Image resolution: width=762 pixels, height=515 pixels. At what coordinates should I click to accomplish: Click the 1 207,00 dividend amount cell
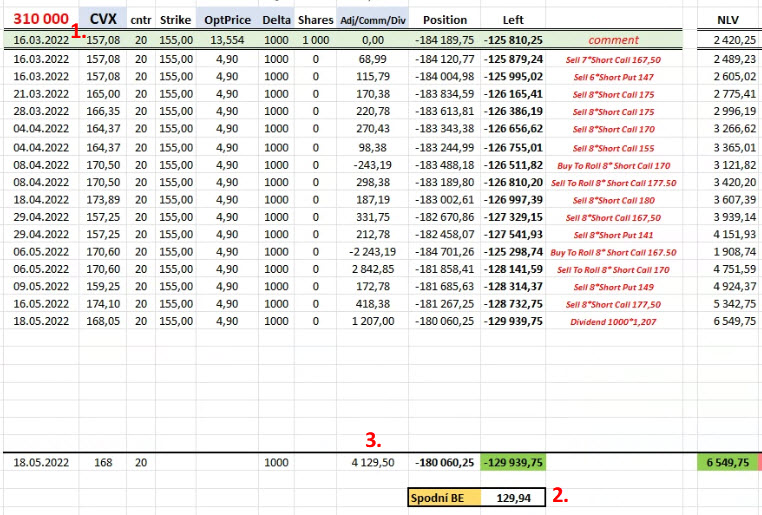(x=372, y=322)
